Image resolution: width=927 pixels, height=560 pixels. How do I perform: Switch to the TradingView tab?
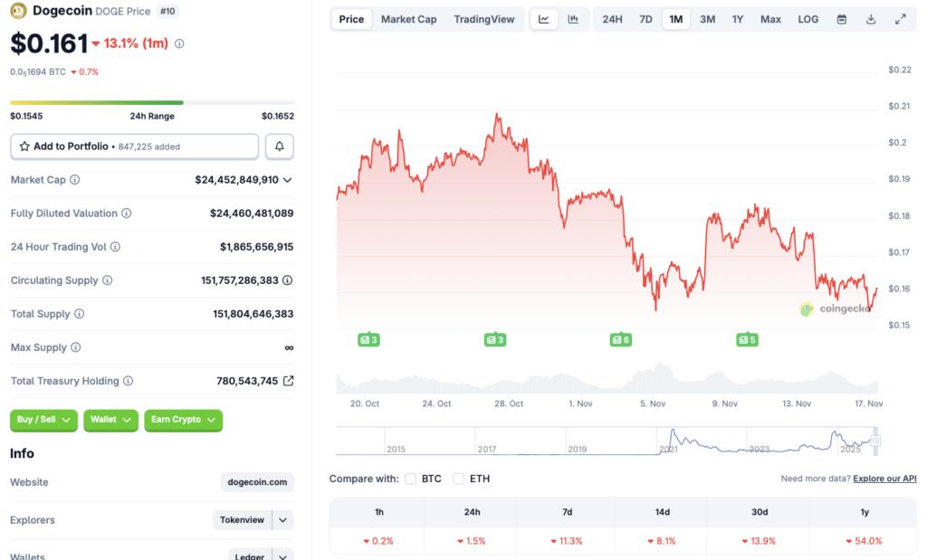point(484,19)
